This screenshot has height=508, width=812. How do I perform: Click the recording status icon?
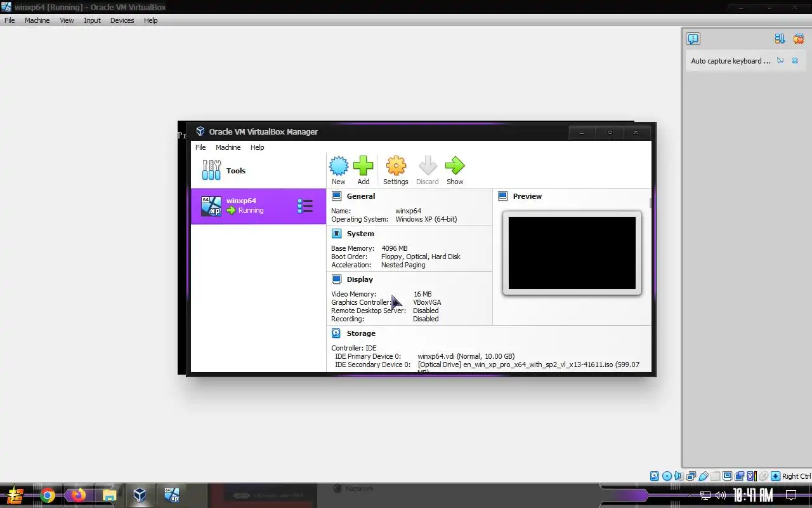pos(739,476)
